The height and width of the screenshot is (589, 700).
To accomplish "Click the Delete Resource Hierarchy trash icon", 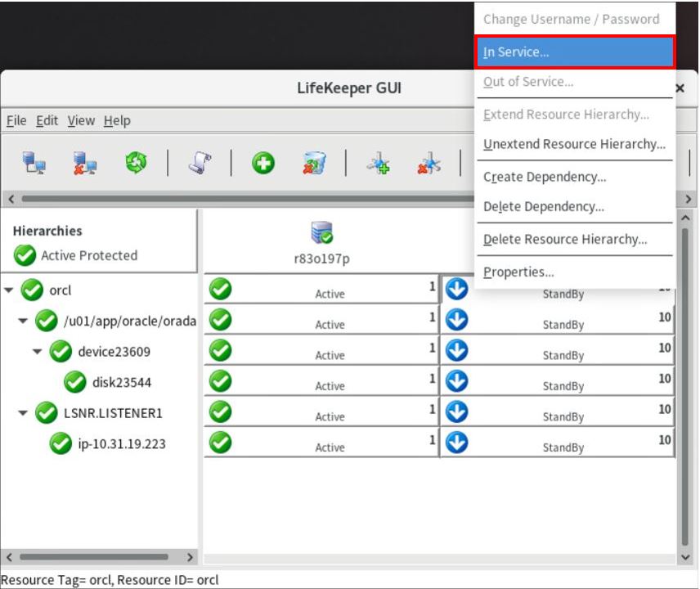I will pos(314,163).
